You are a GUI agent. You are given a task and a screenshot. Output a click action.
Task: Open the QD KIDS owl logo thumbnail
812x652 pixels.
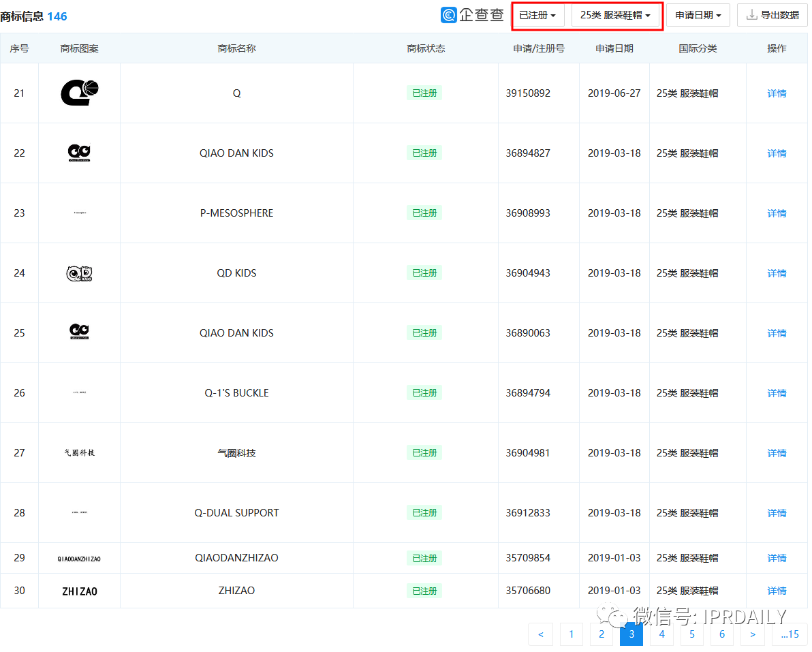tap(79, 273)
